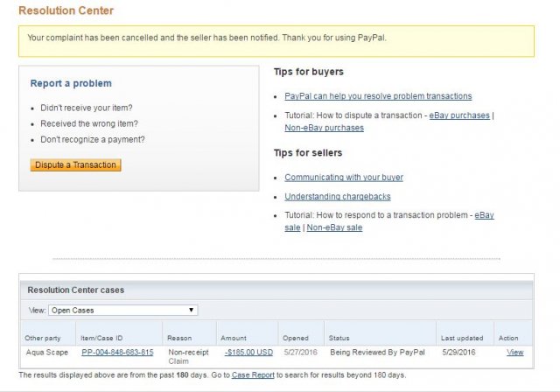Open the eBay purchases tutorial link
Viewport: 560px width, 392px height.
coord(459,115)
